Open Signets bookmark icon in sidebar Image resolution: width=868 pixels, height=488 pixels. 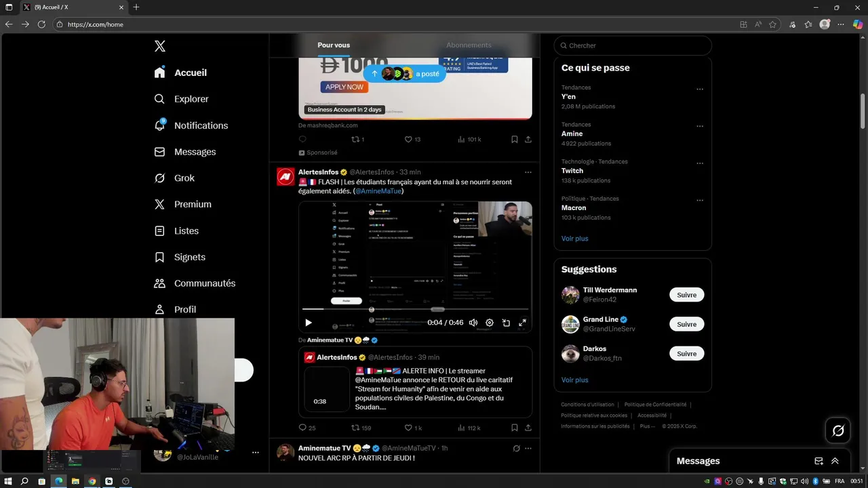[159, 258]
